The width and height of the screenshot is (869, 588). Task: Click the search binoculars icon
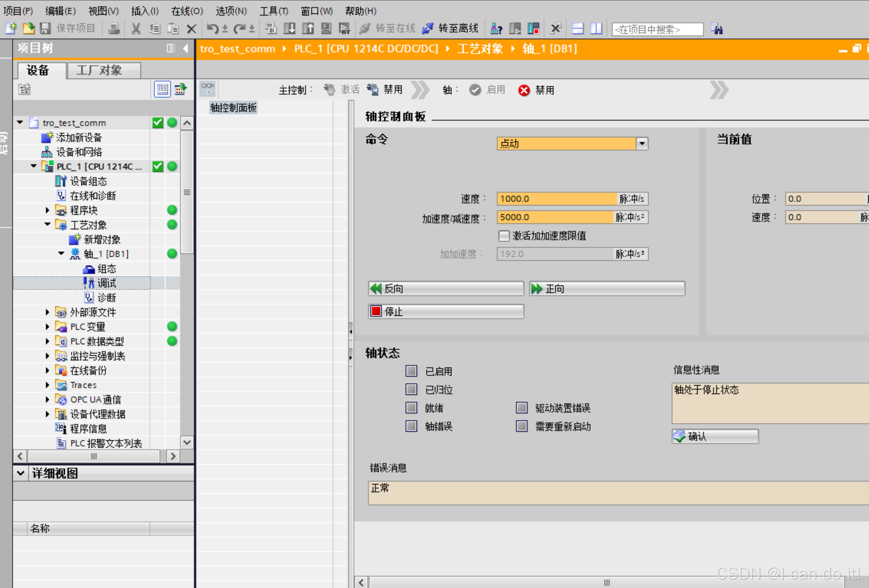click(x=716, y=29)
